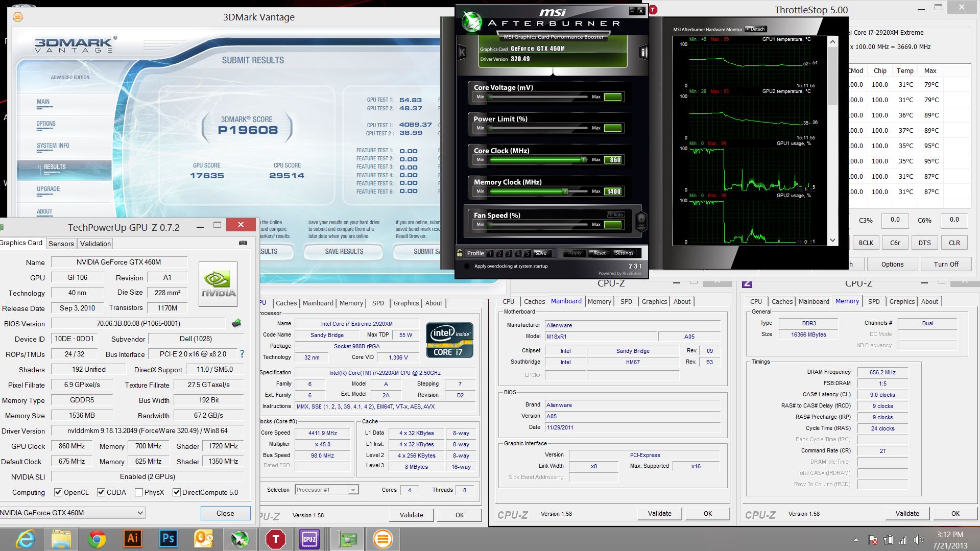The width and height of the screenshot is (980, 551).
Task: Click Detach on the hardware monitor
Action: click(756, 29)
